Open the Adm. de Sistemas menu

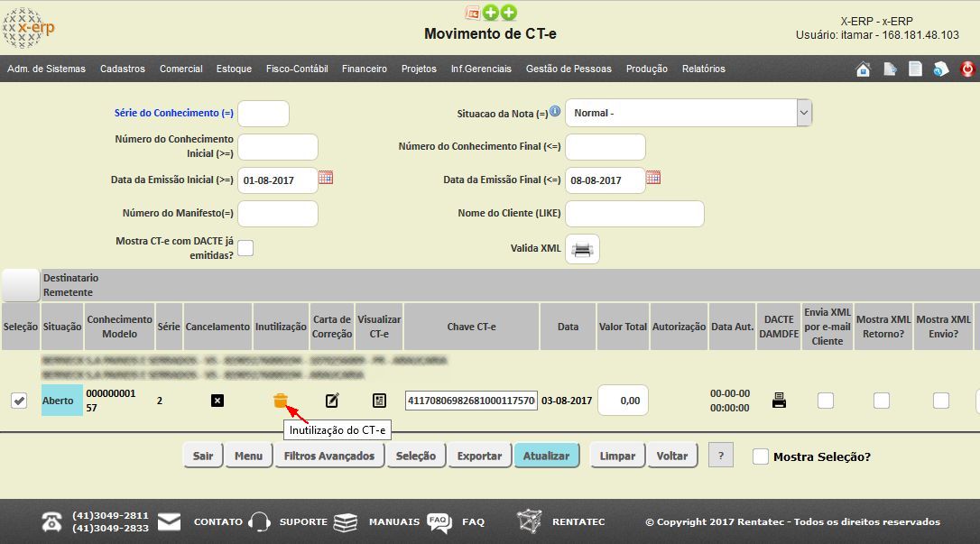pyautogui.click(x=46, y=69)
